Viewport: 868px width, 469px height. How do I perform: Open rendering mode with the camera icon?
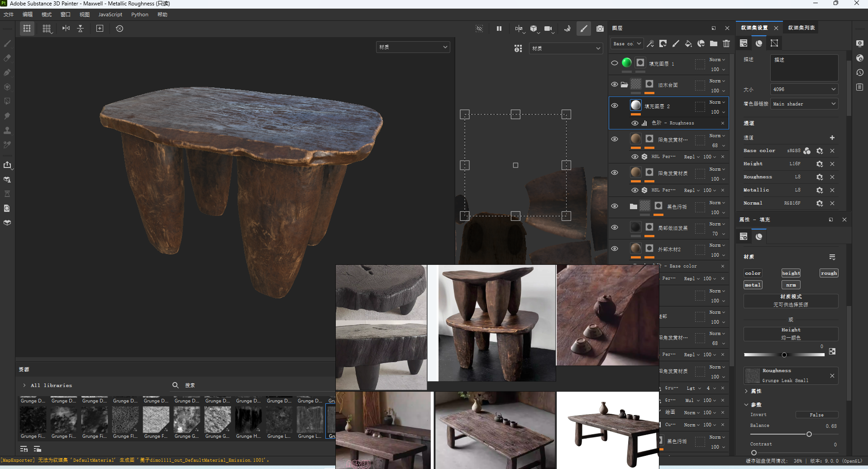point(600,29)
